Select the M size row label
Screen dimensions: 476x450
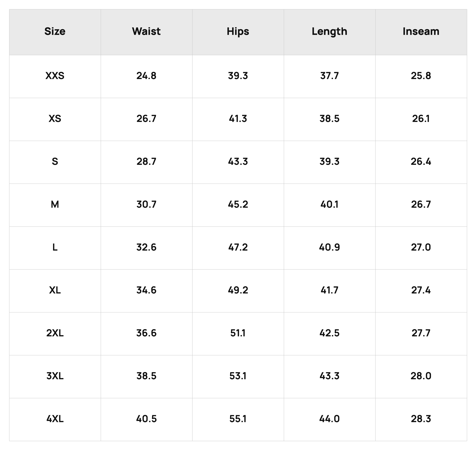(55, 204)
